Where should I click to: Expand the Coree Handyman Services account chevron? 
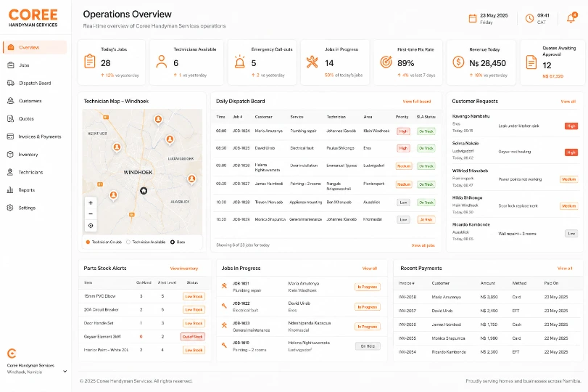click(x=65, y=372)
